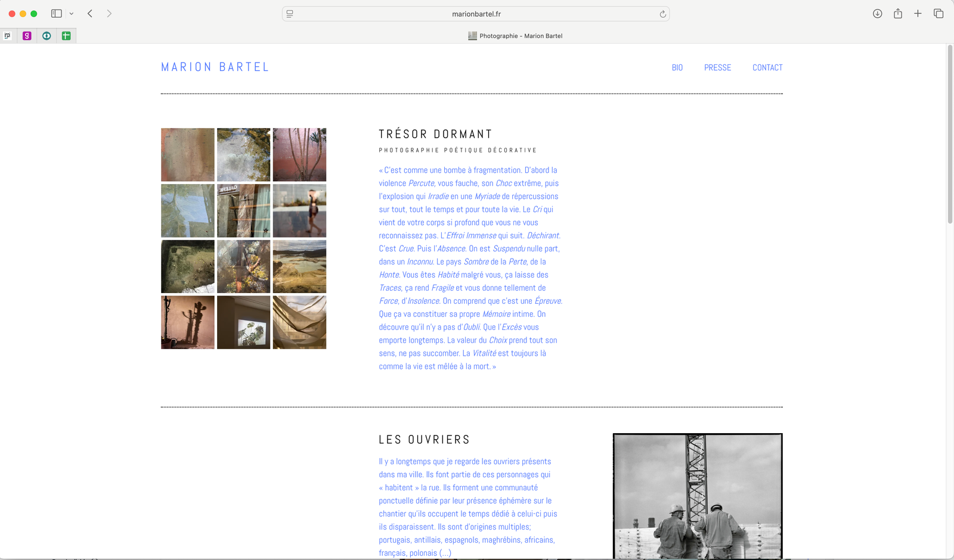Open a new tab with plus icon

(918, 14)
